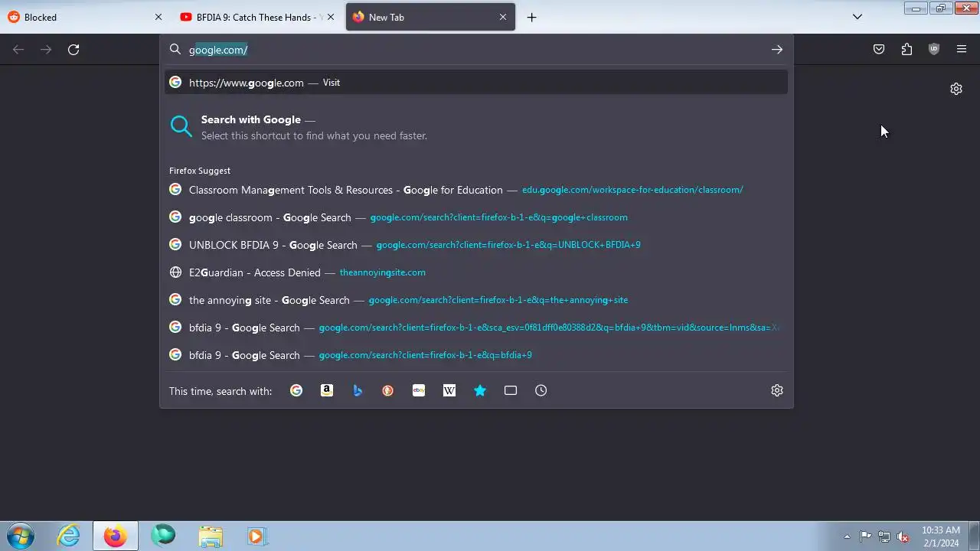Image resolution: width=980 pixels, height=551 pixels.
Task: Close the BFDIA 9 YouTube tab
Action: 331,17
